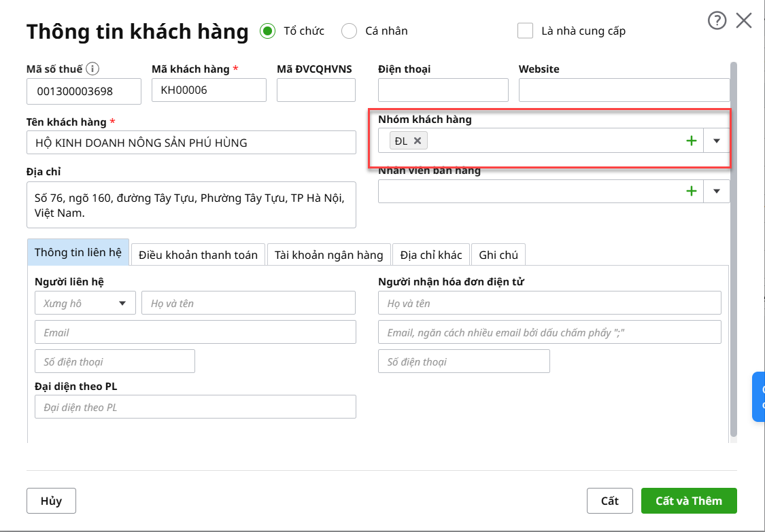Click the info icon beside Mã số thuế
The width and height of the screenshot is (765, 532).
[x=93, y=69]
